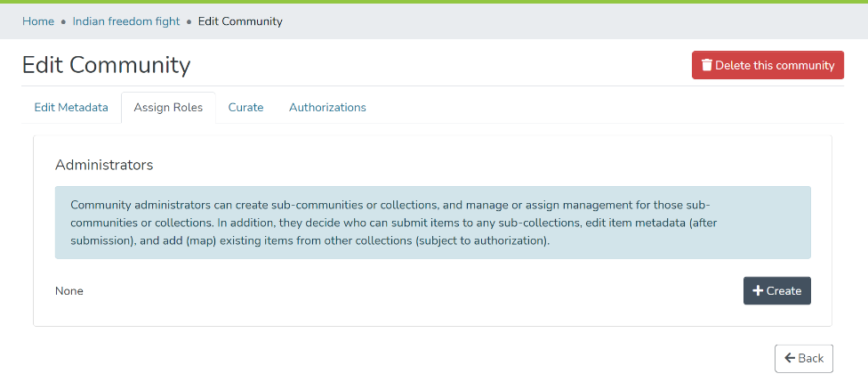Click the left arrow icon beside Back
This screenshot has height=382, width=868.
coord(789,358)
